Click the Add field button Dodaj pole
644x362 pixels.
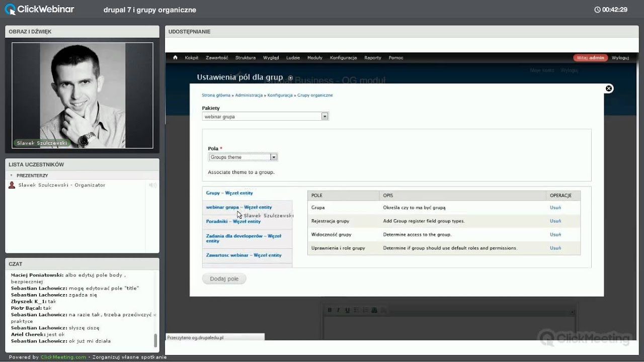224,279
